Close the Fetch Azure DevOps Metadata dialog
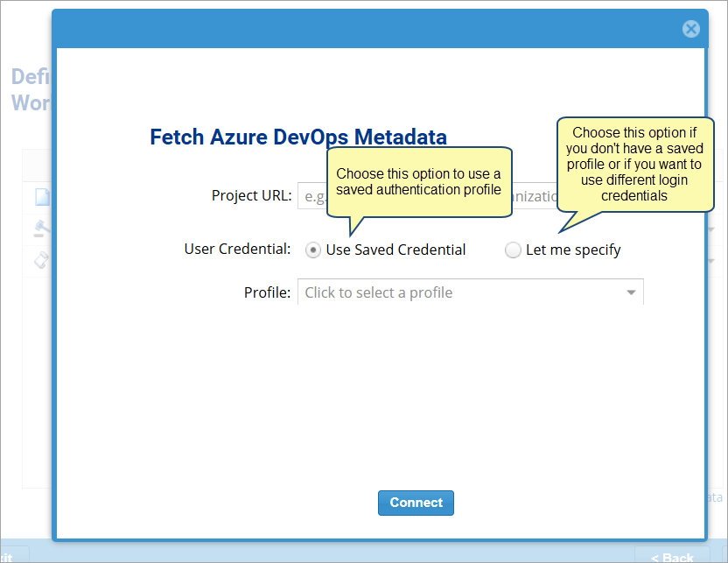Viewport: 728px width, 563px height. pos(691,29)
